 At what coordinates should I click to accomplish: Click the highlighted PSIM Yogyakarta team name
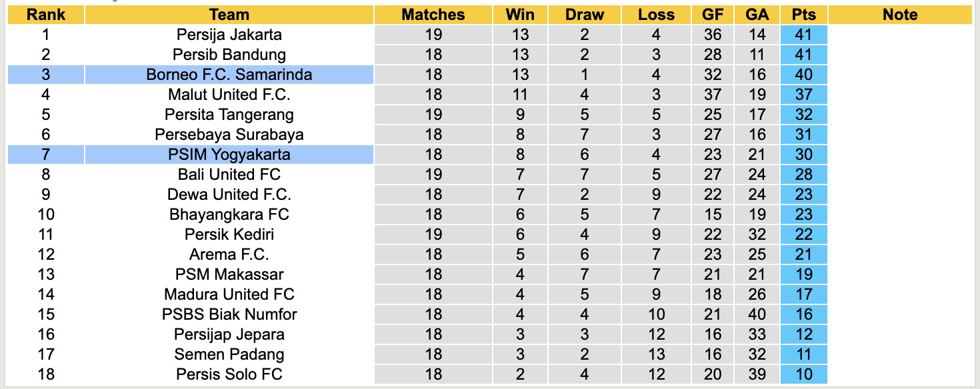click(x=229, y=155)
